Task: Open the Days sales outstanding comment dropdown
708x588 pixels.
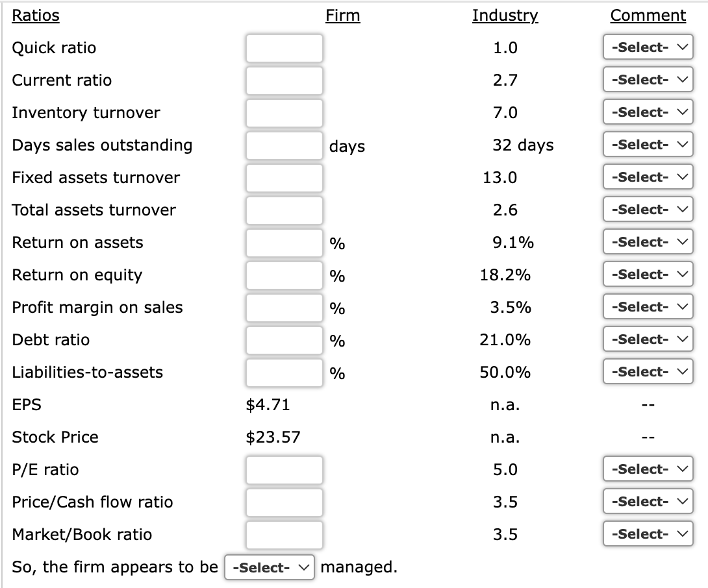Action: pos(647,144)
